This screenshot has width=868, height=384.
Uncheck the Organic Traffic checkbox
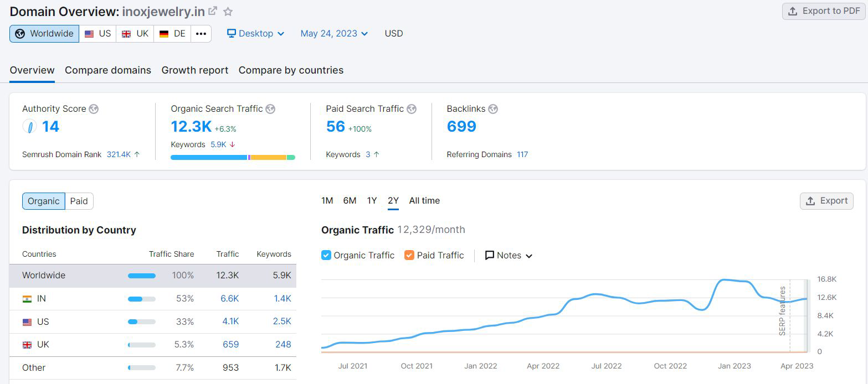coord(326,255)
